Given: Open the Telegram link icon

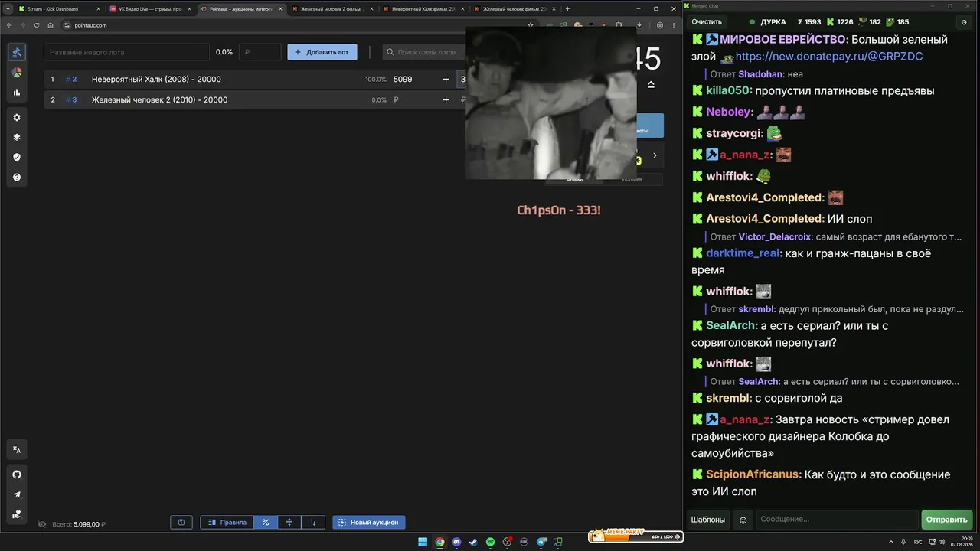Looking at the screenshot, I should (x=17, y=494).
